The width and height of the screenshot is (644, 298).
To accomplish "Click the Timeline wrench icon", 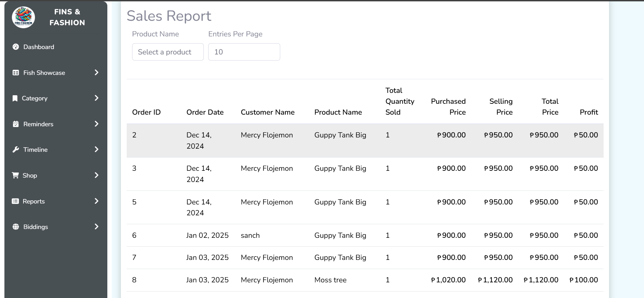I will (16, 150).
